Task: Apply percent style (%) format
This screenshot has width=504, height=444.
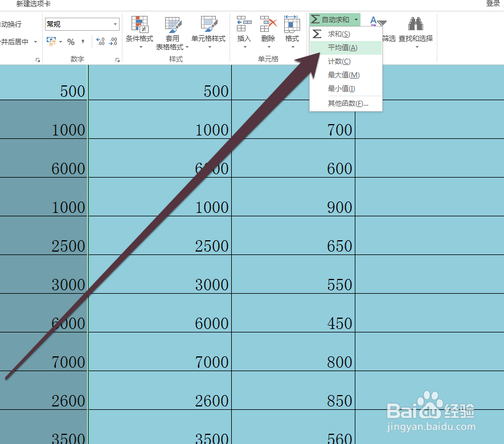Action: (x=71, y=42)
